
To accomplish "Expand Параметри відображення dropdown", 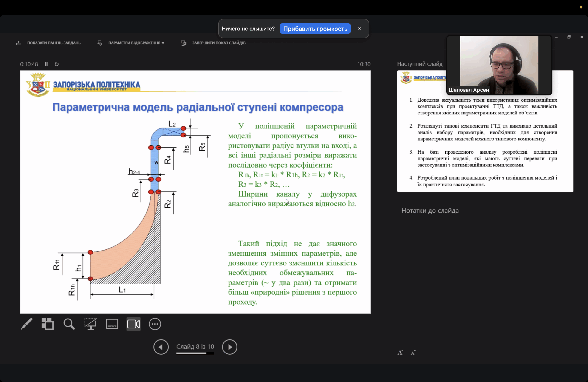I will tap(136, 43).
